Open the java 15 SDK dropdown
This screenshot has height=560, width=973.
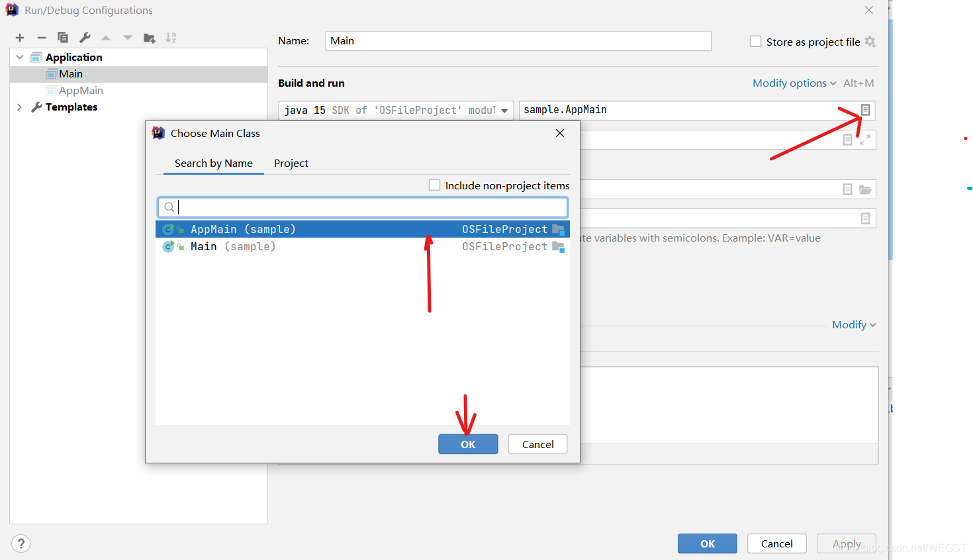(x=502, y=110)
